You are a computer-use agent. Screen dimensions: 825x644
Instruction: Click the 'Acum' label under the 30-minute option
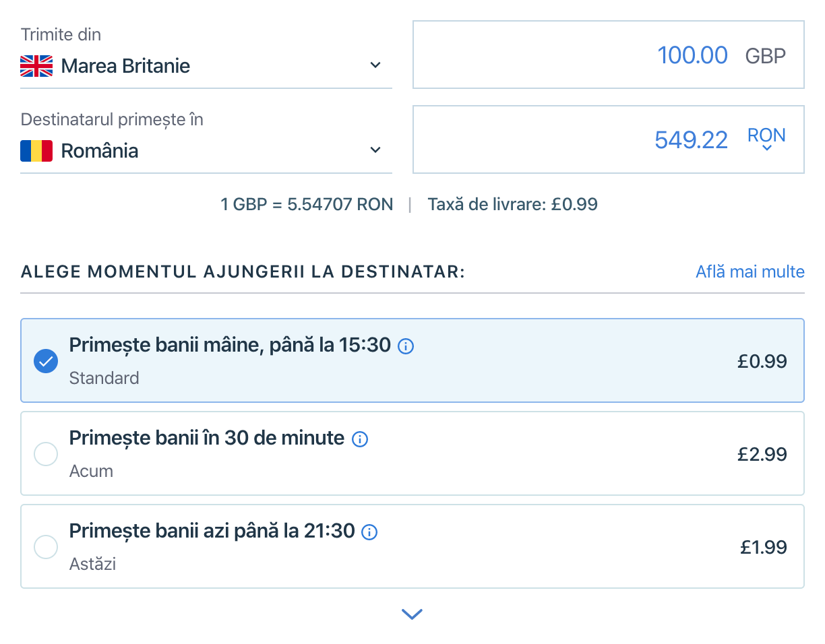click(91, 471)
